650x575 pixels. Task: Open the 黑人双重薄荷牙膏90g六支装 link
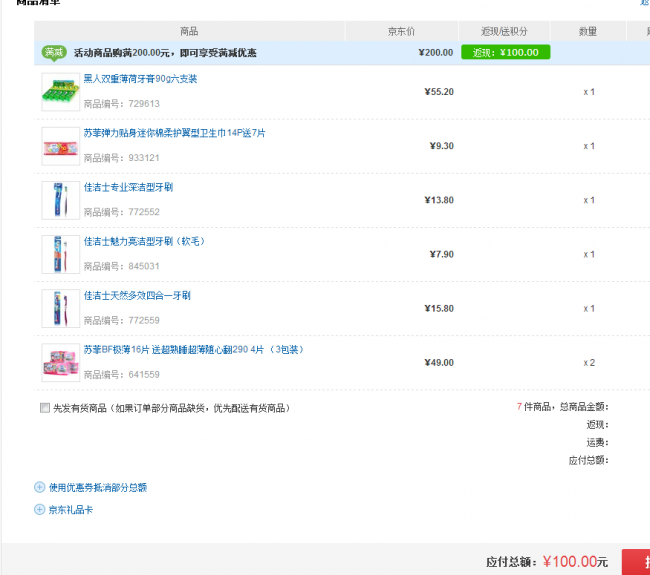[x=140, y=79]
